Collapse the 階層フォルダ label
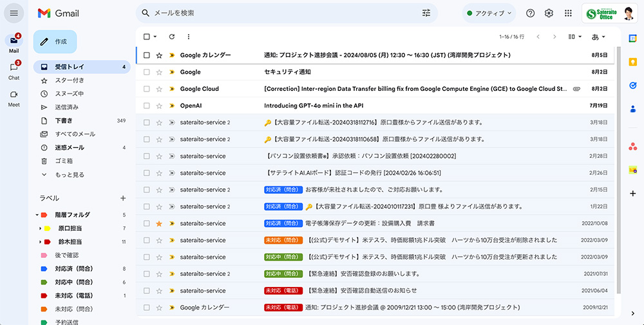This screenshot has width=644, height=325. (x=37, y=215)
